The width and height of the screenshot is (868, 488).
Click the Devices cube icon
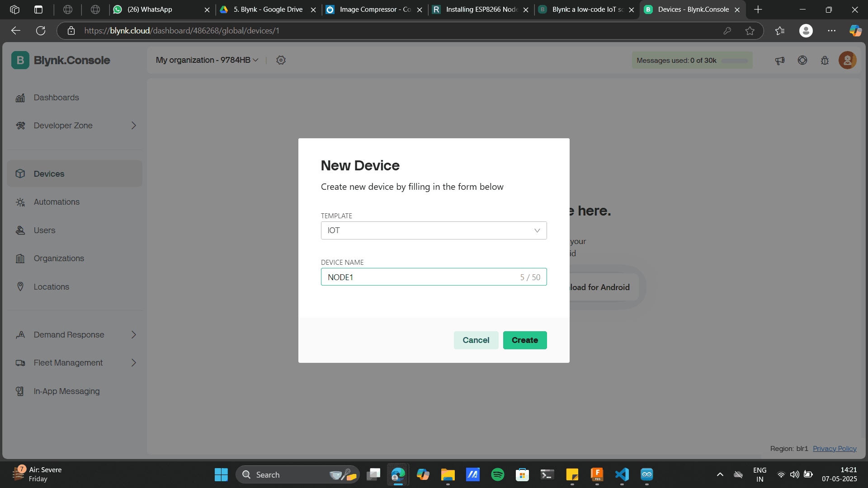[x=20, y=174]
